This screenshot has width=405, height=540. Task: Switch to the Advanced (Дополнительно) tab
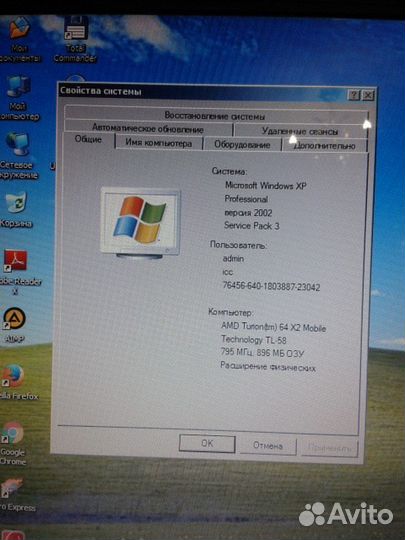point(324,146)
